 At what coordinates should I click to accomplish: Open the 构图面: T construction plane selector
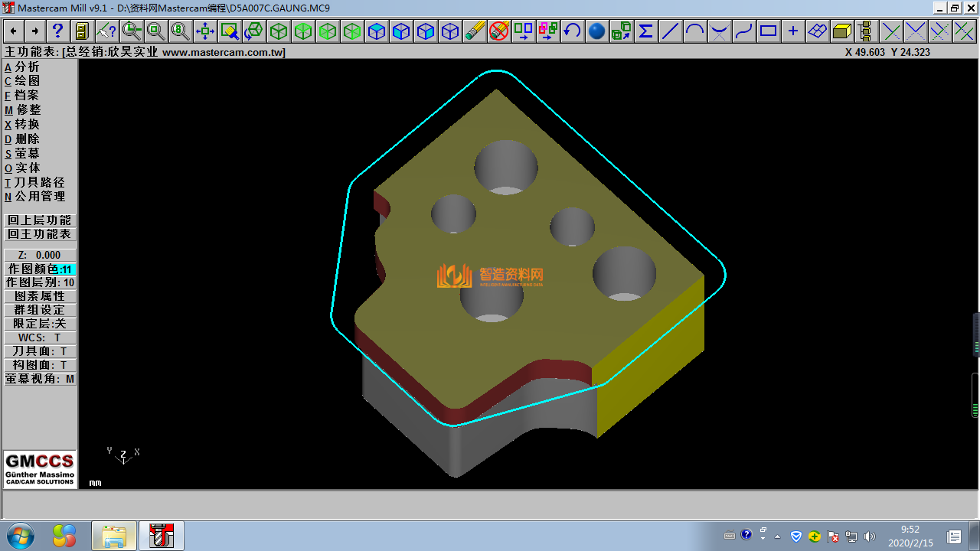[x=40, y=365]
